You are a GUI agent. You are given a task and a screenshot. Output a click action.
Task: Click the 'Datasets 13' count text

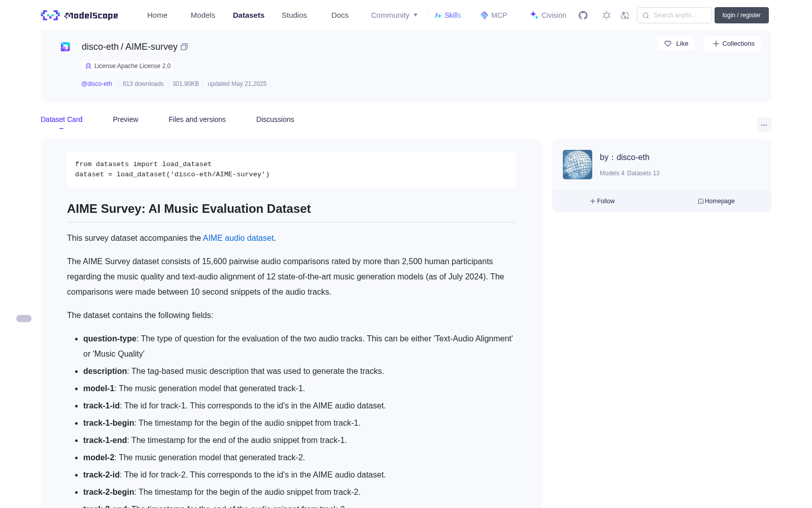pyautogui.click(x=644, y=173)
